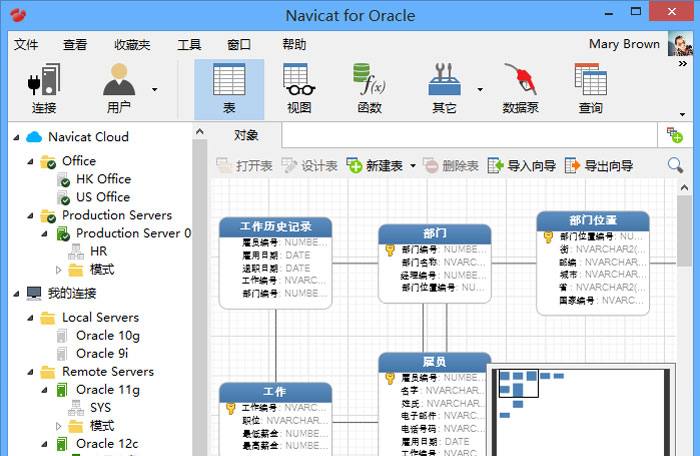Image resolution: width=700 pixels, height=456 pixels.
Task: Click the 导入向导 button
Action: [x=522, y=166]
